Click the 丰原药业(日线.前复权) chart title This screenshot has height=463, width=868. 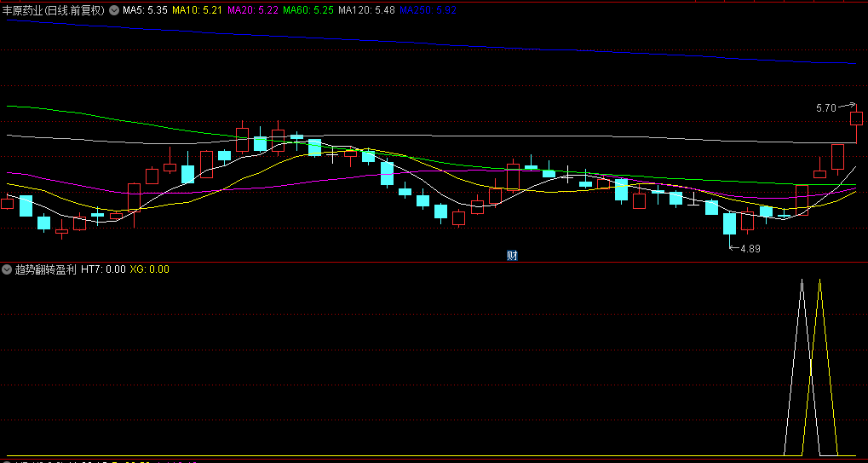click(x=54, y=10)
